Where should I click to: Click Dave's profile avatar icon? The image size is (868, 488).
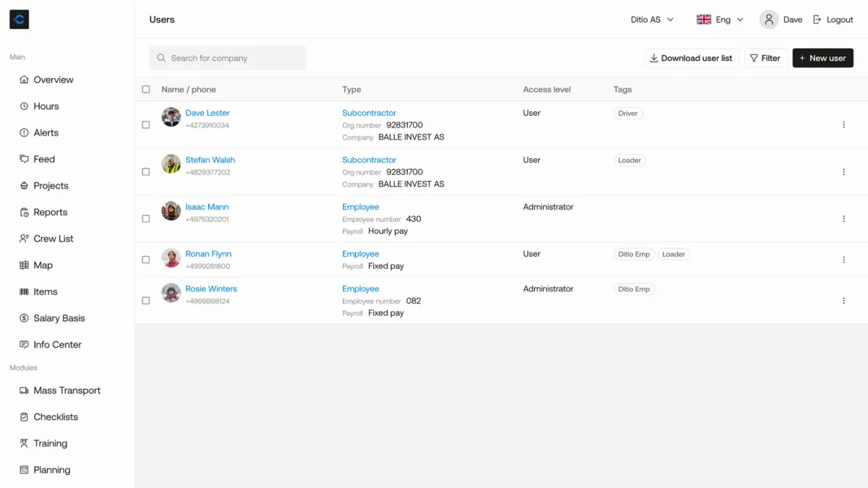[x=769, y=20]
